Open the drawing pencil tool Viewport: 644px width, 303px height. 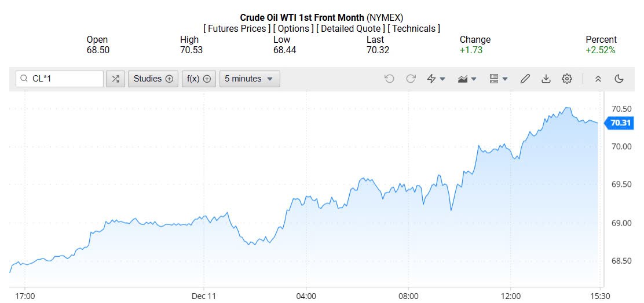(525, 79)
